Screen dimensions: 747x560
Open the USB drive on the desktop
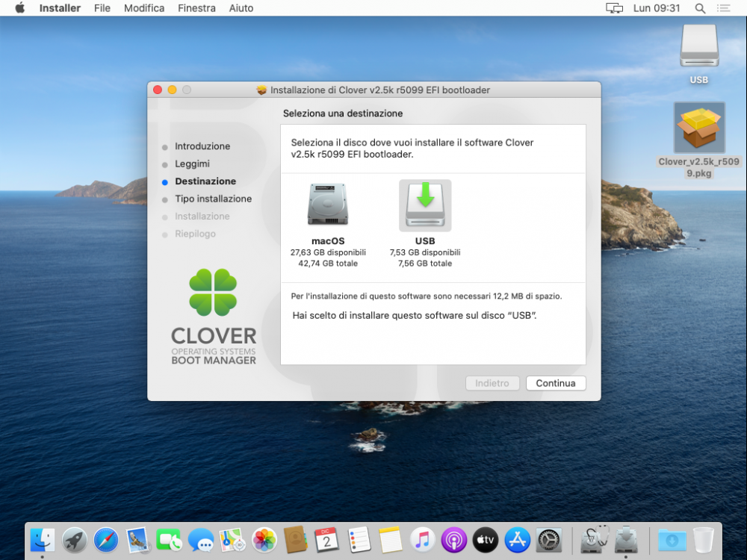tap(699, 46)
